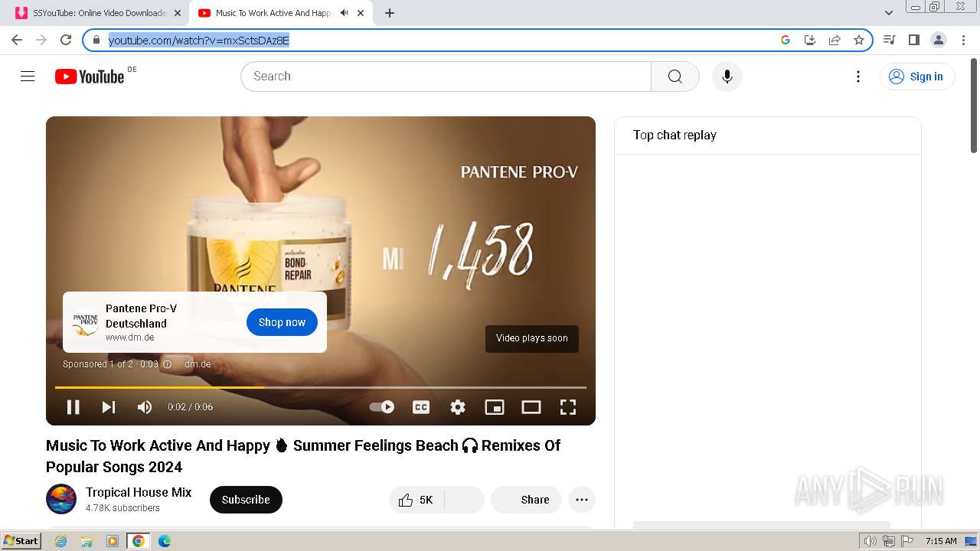Click the Google icon in the address bar
The width and height of the screenshot is (980, 551).
(786, 40)
